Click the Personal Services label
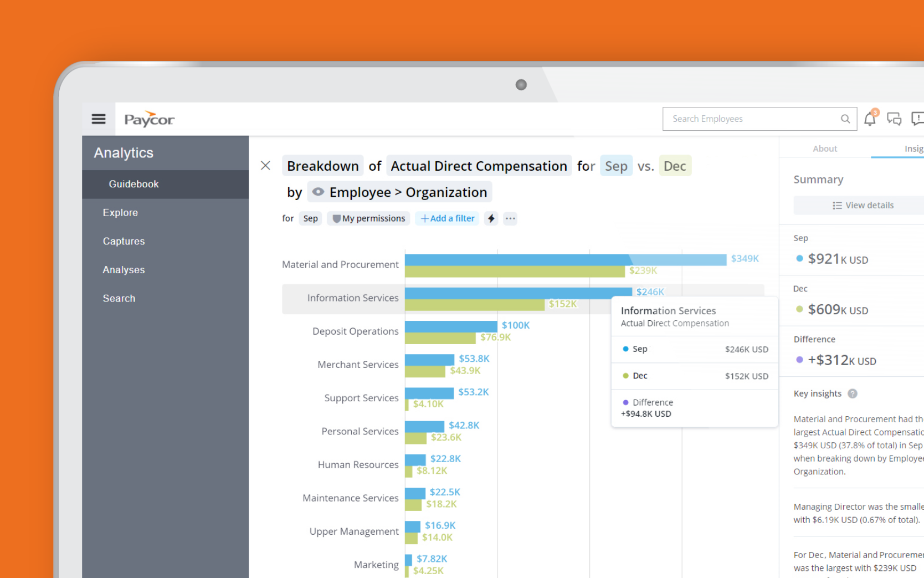The height and width of the screenshot is (578, 924). click(x=360, y=431)
